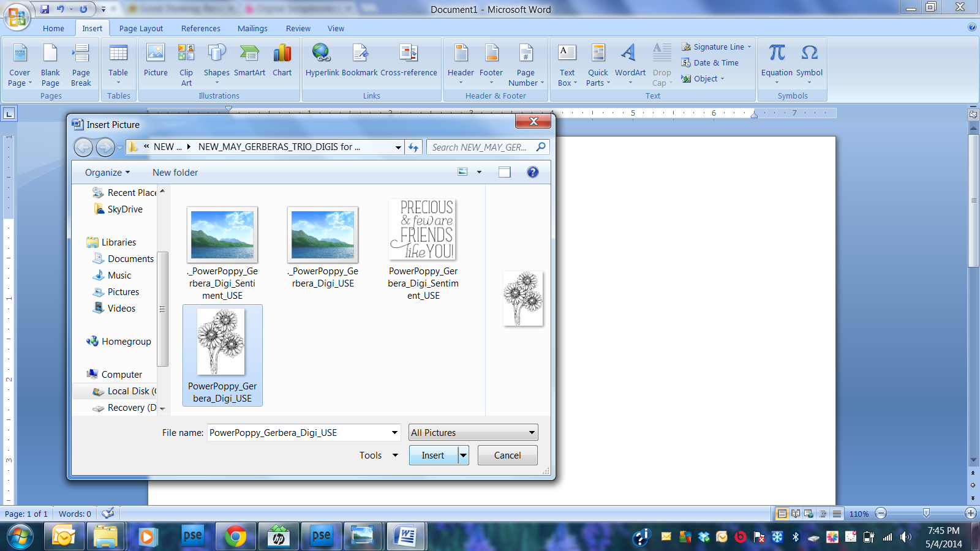Open the All Pictures file type dropdown
Viewport: 980px width, 551px height.
point(473,432)
